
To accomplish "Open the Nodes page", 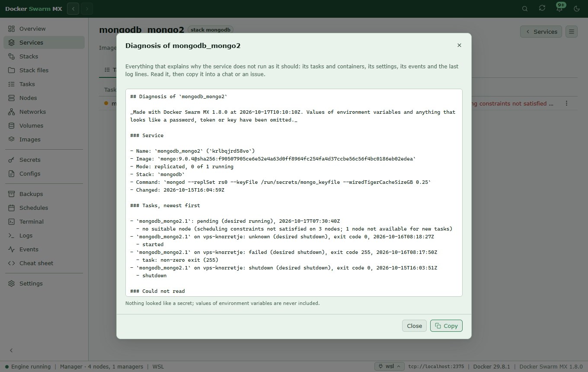I will (x=44, y=98).
